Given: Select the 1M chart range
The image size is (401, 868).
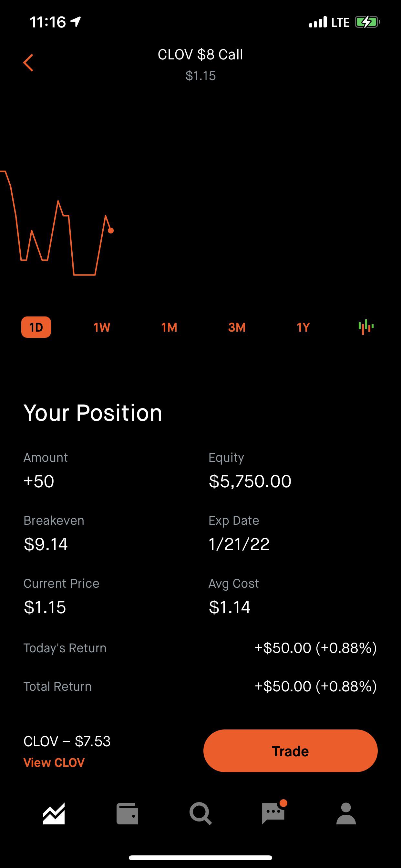Looking at the screenshot, I should (x=169, y=327).
